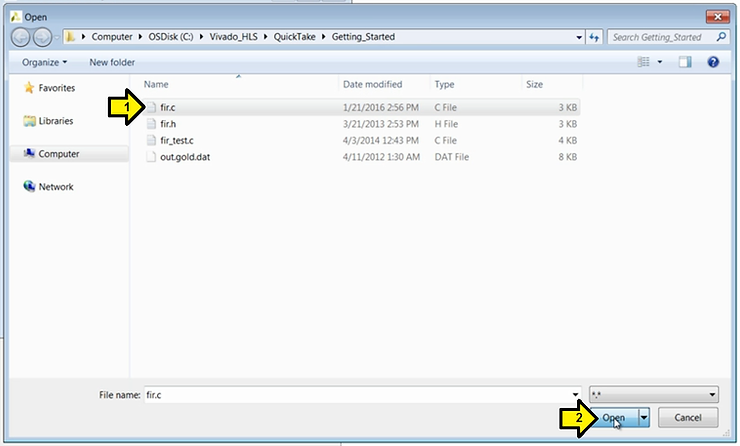Screen dimensions: 740x446
Task: Click the Forward navigation arrow
Action: tap(43, 37)
